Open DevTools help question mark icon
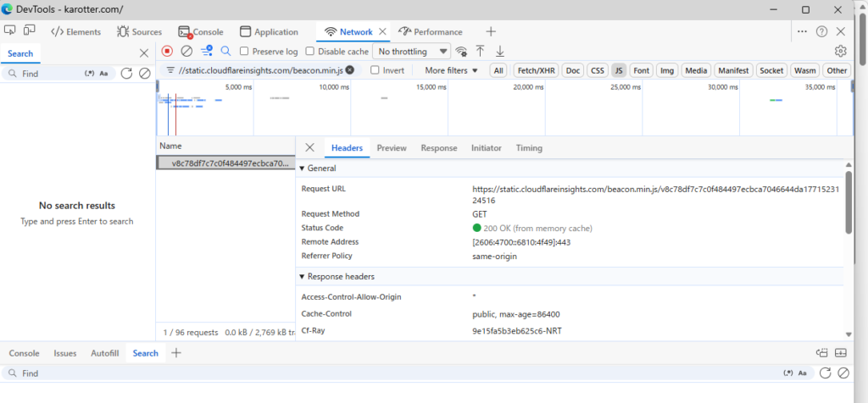The height and width of the screenshot is (403, 868). click(x=822, y=31)
